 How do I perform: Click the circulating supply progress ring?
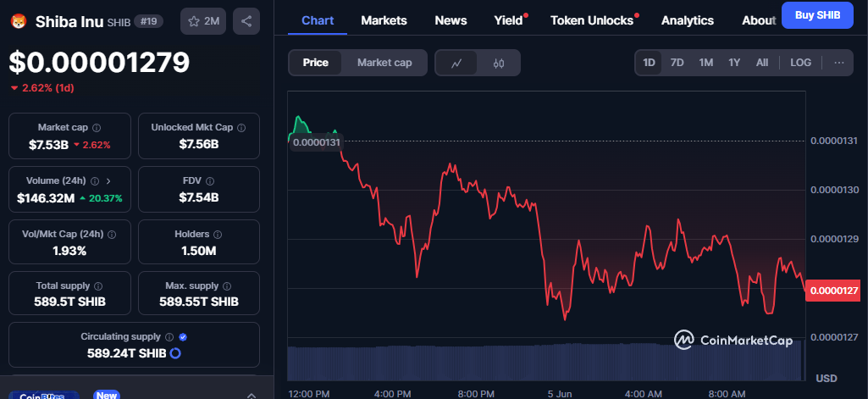point(175,353)
